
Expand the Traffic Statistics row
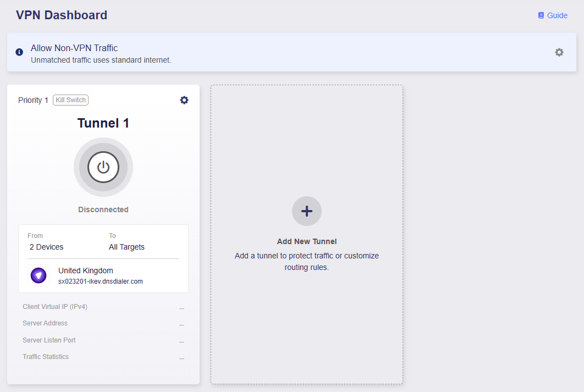(46, 356)
